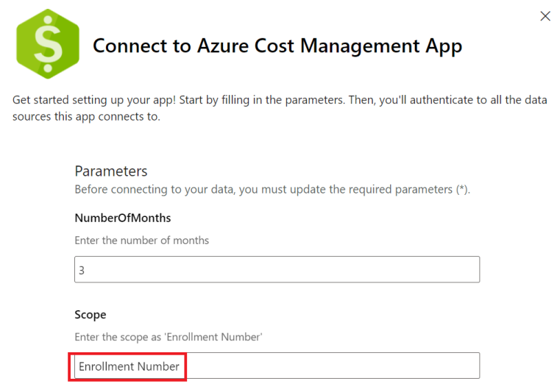
Task: Click into the NumberOfMonths input field
Action: tap(277, 270)
